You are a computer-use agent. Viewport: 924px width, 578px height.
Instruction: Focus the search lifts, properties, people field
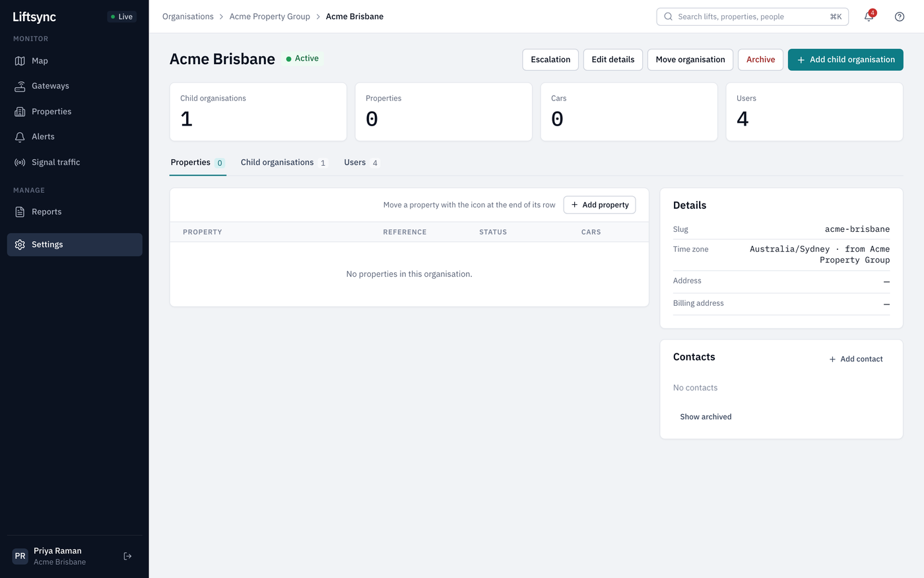pyautogui.click(x=752, y=17)
